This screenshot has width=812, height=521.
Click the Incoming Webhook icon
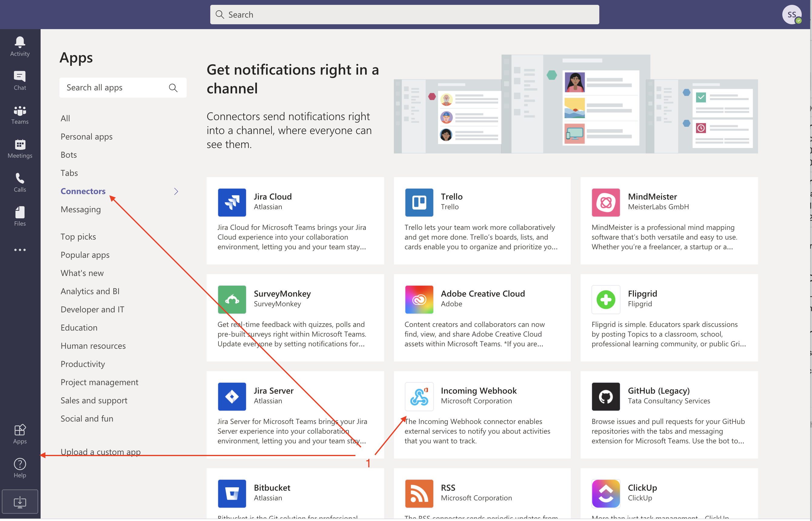[x=419, y=396]
